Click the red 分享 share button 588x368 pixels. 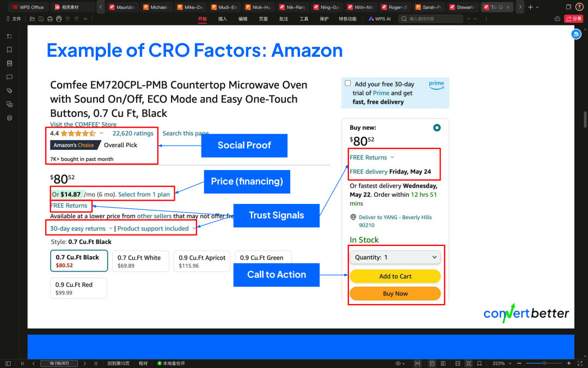[573, 19]
